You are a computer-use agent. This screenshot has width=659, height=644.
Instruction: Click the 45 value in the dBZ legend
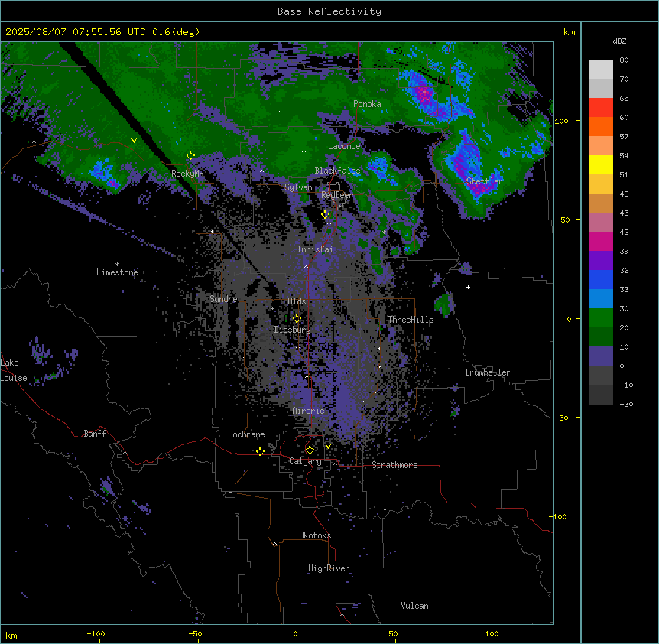click(x=624, y=213)
